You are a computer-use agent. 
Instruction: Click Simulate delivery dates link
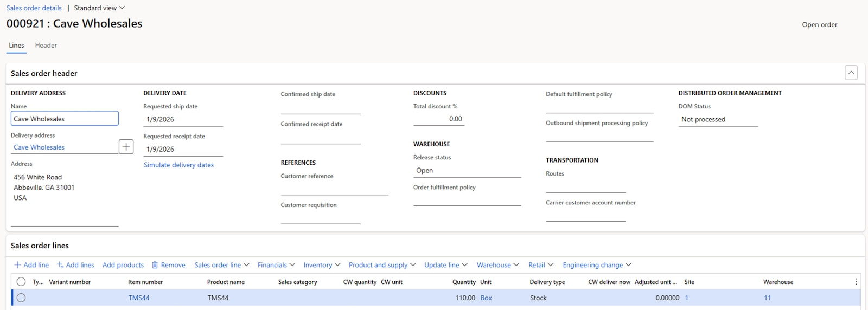coord(178,165)
